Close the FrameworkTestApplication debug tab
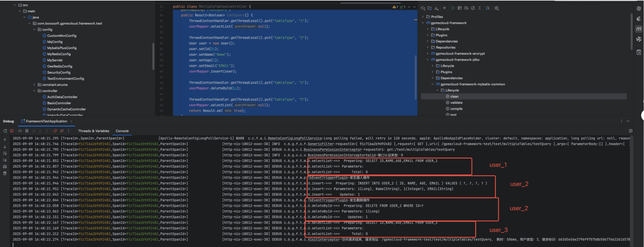Viewport: 644px width, 247px height. (x=71, y=121)
